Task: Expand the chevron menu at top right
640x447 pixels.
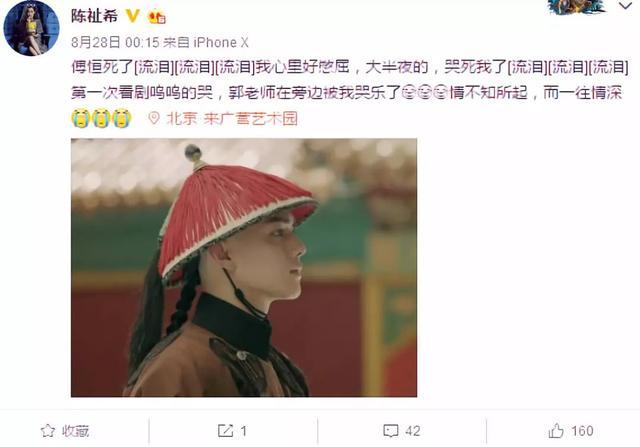Action: click(625, 6)
